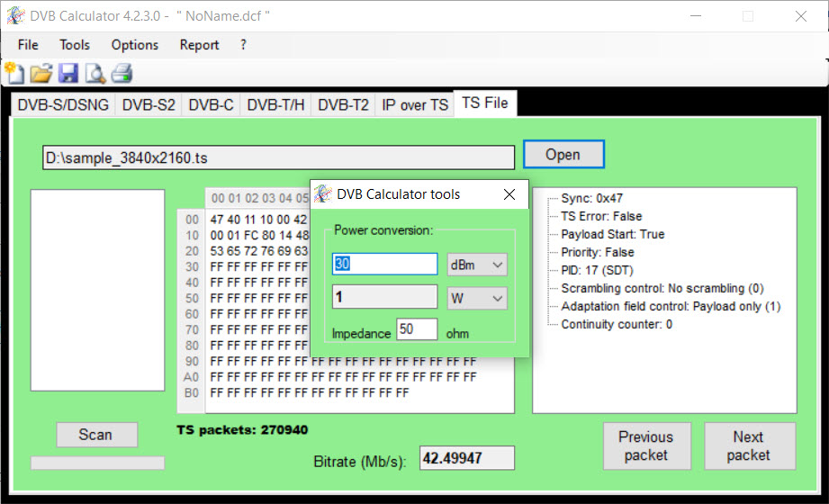Switch to the DVB-C tab
Image resolution: width=829 pixels, height=504 pixels.
tap(211, 104)
